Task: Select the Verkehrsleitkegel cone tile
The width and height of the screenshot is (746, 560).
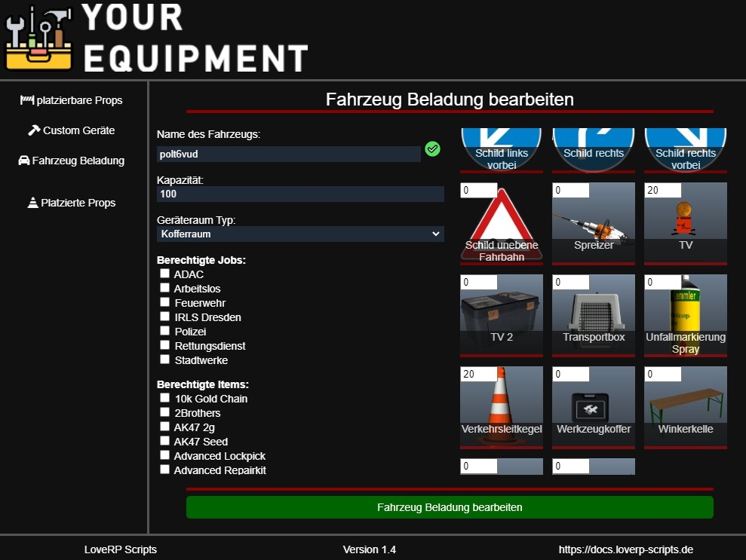Action: tap(502, 408)
